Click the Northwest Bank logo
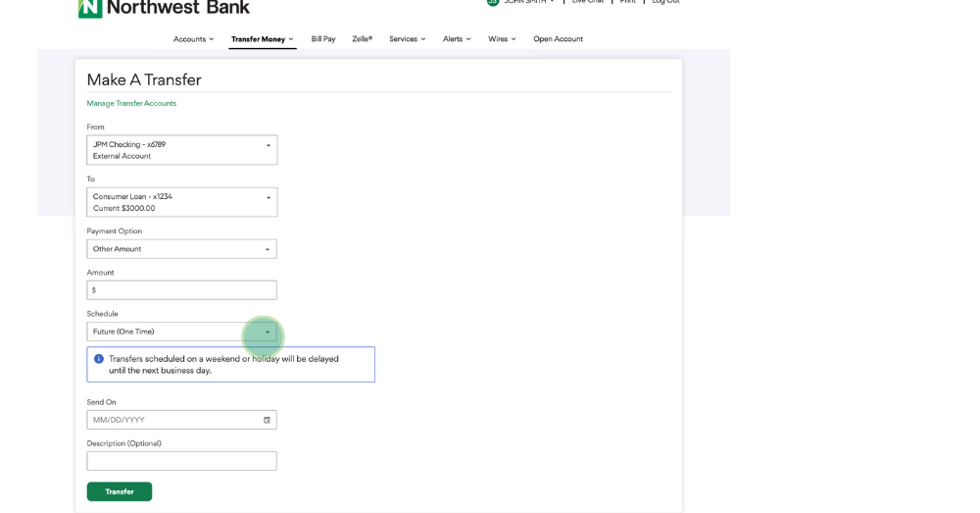This screenshot has width=980, height=513. (x=164, y=8)
